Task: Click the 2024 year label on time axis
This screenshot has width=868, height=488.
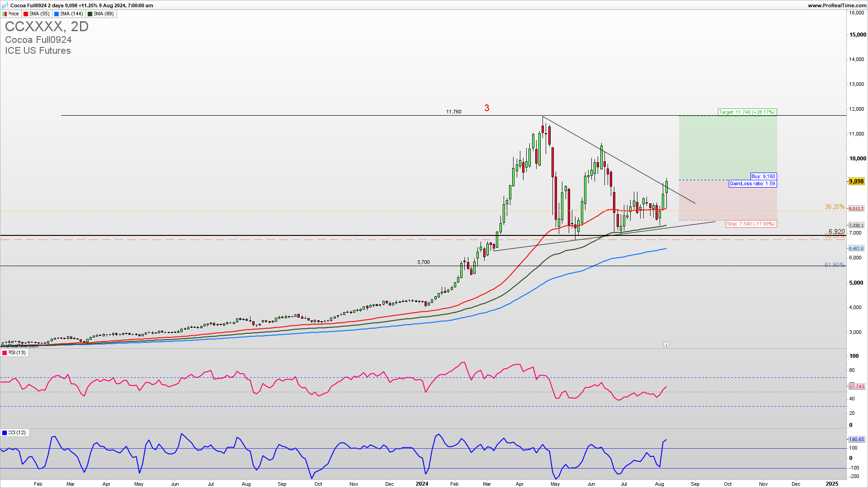Action: pos(422,483)
